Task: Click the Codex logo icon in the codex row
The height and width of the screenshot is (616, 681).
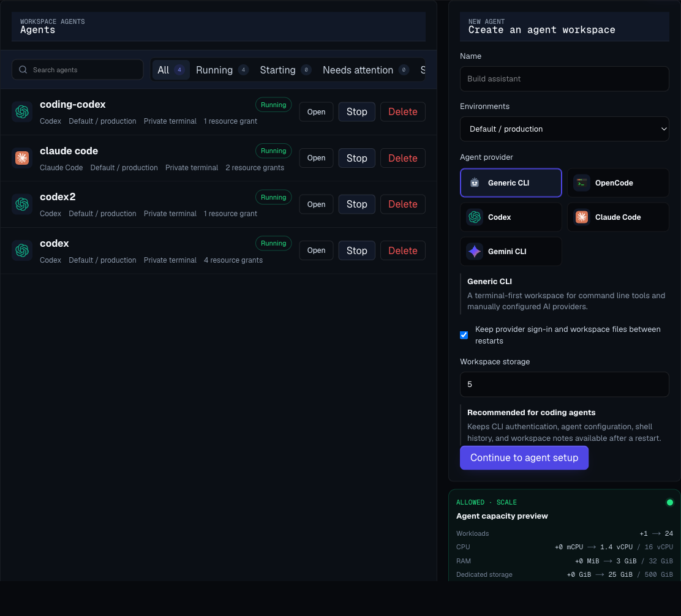Action: pos(22,250)
